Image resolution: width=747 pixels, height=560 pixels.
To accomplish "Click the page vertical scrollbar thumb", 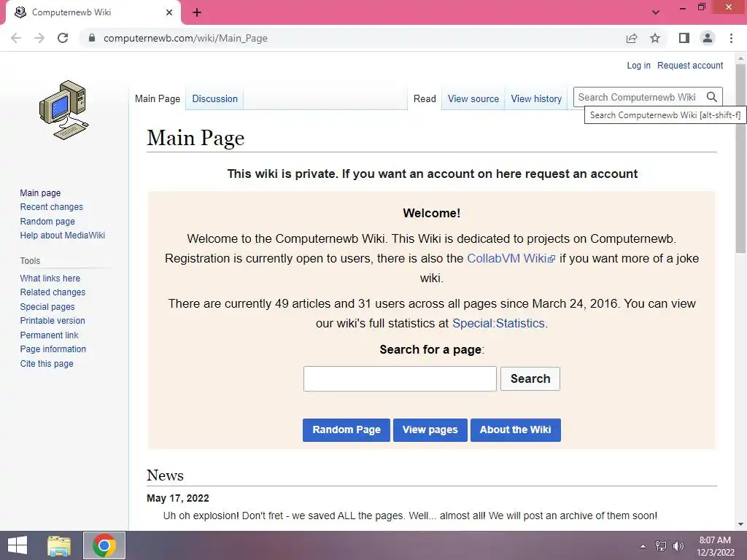I will [x=740, y=157].
